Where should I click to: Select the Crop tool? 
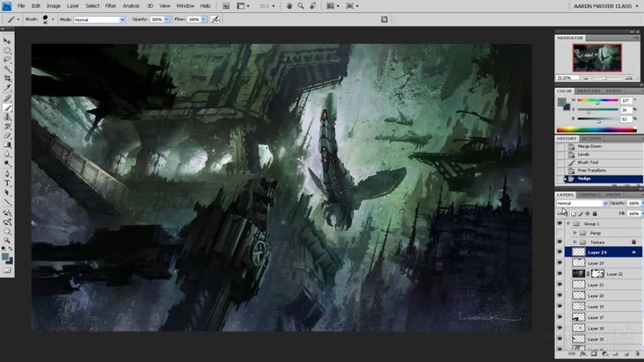click(7, 78)
